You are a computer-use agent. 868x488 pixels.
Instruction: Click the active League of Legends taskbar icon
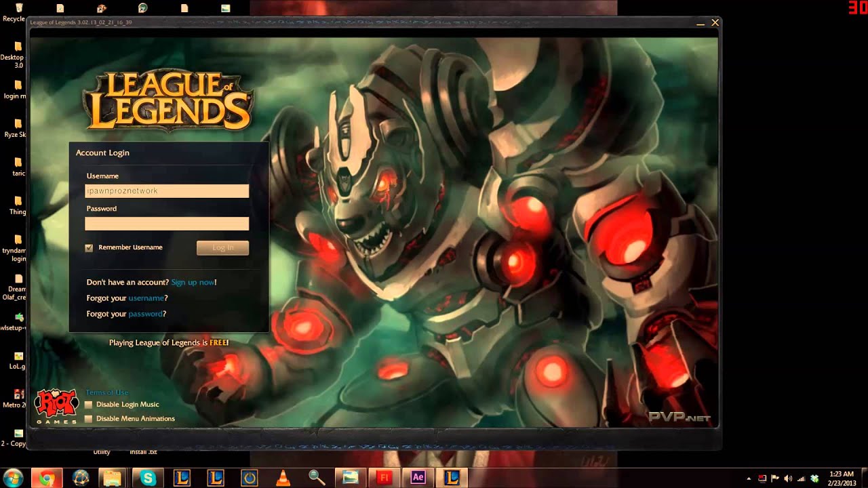coord(452,478)
